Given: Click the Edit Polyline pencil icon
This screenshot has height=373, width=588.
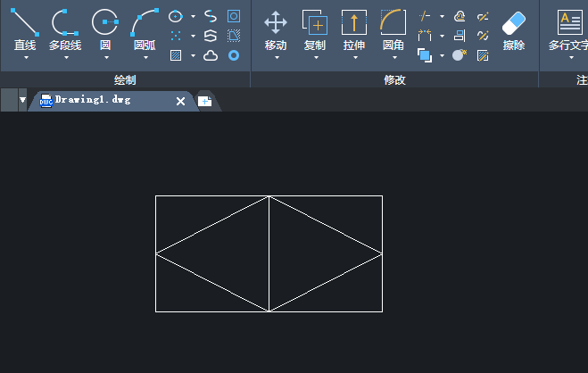Looking at the screenshot, I should click(483, 16).
